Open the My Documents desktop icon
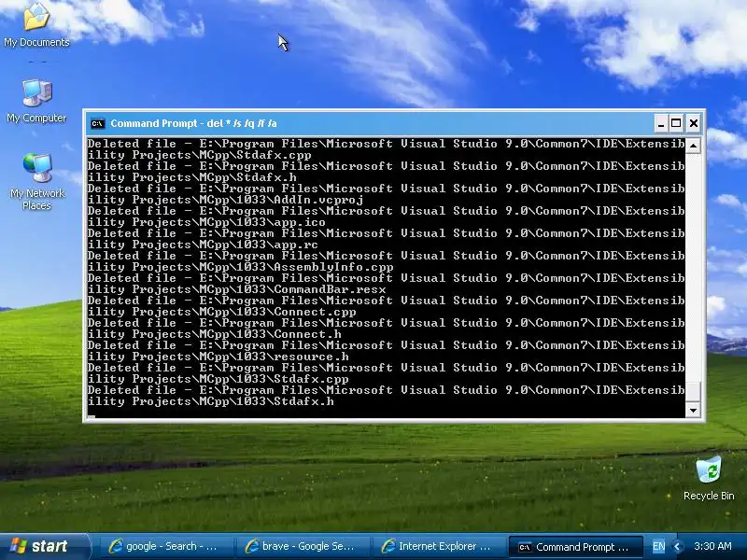The image size is (747, 560). pyautogui.click(x=36, y=24)
